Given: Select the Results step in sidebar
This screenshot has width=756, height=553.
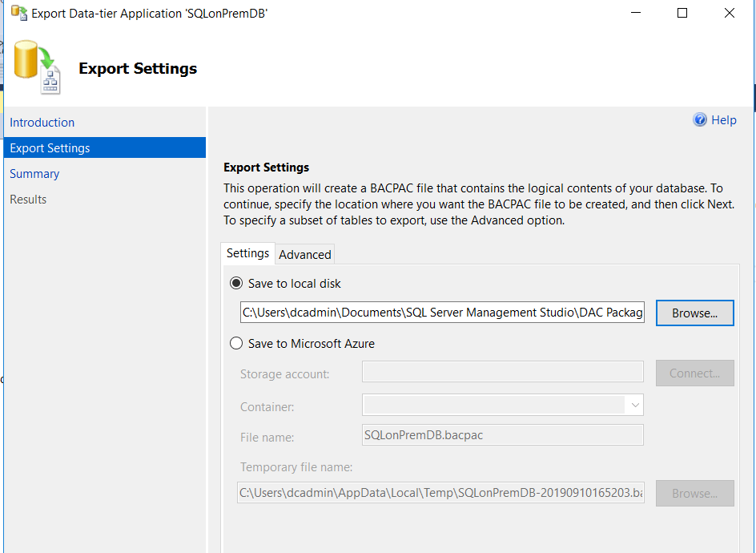Looking at the screenshot, I should pos(28,200).
